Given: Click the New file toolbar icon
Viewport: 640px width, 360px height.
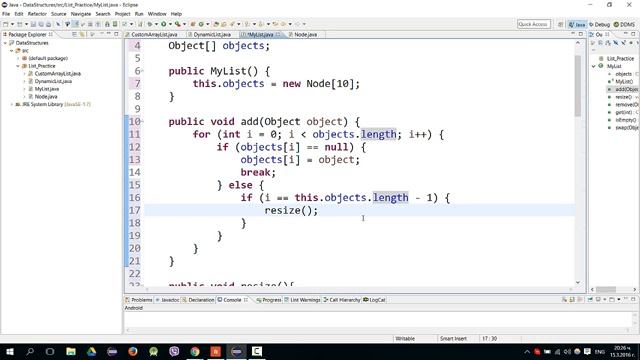Looking at the screenshot, I should [6, 24].
